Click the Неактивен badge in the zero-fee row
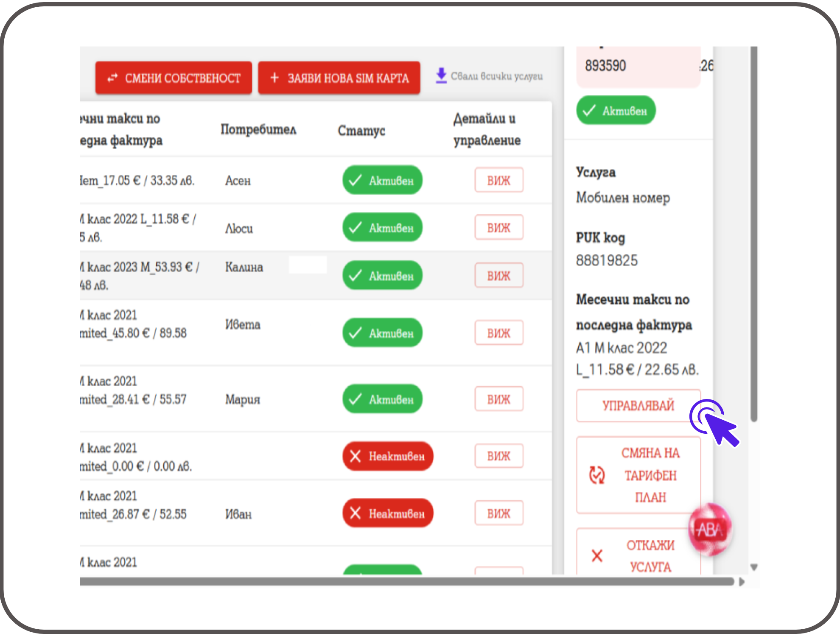 [x=388, y=456]
